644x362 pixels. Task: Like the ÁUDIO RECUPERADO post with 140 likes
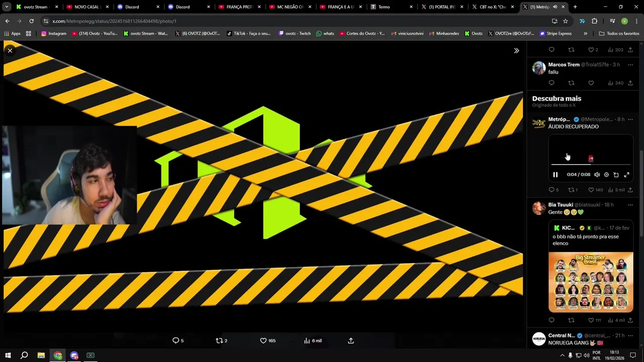[x=596, y=190]
